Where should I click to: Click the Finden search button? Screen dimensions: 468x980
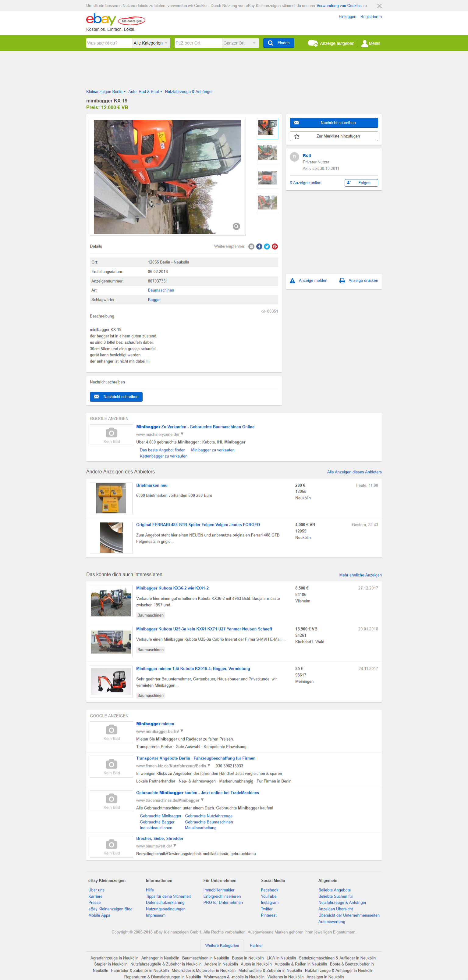coord(278,43)
